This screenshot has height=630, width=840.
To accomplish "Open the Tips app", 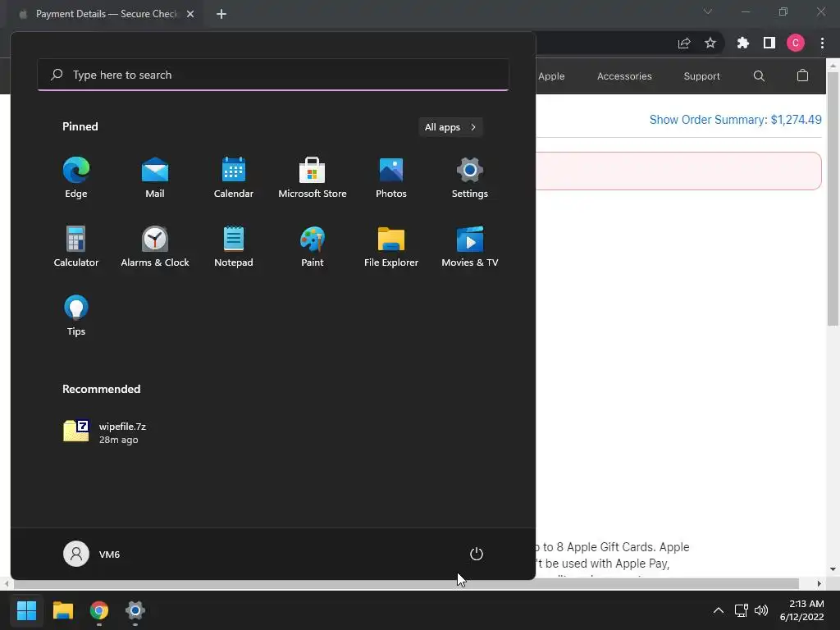I will 76,316.
